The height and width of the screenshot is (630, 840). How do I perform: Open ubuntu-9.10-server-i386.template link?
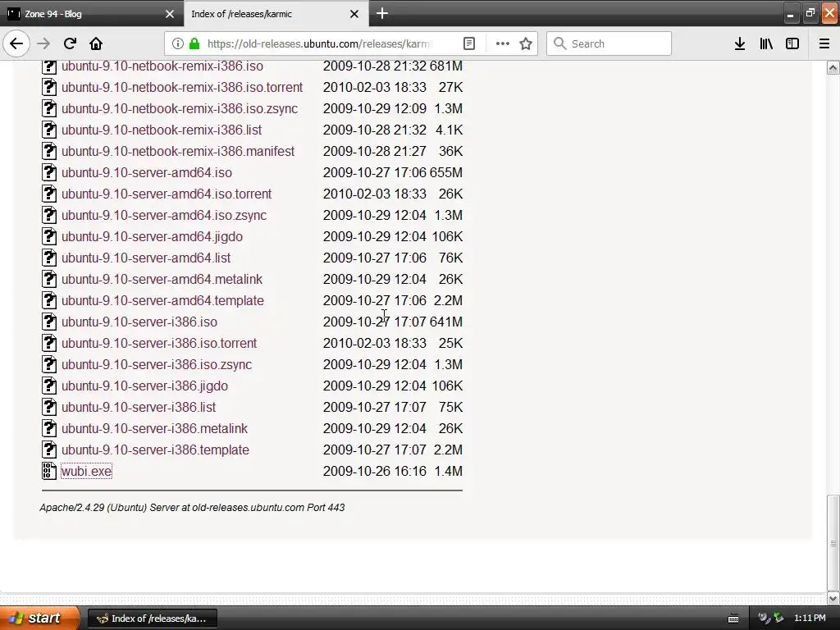[x=155, y=450]
